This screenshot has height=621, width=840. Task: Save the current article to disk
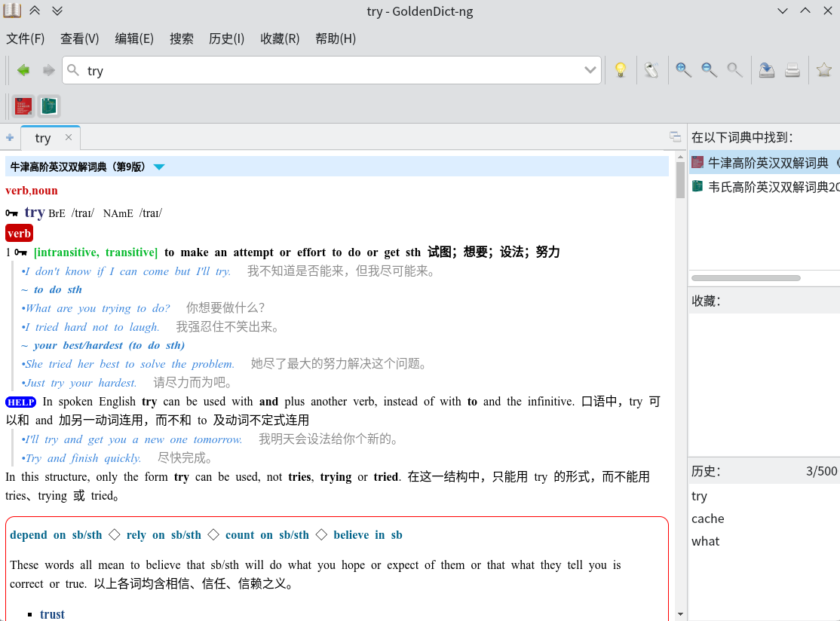click(767, 69)
